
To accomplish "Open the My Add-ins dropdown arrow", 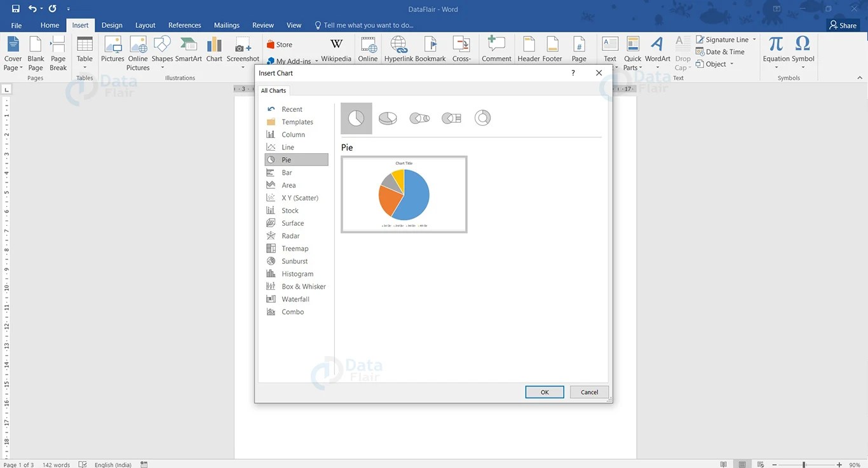I will click(x=316, y=62).
